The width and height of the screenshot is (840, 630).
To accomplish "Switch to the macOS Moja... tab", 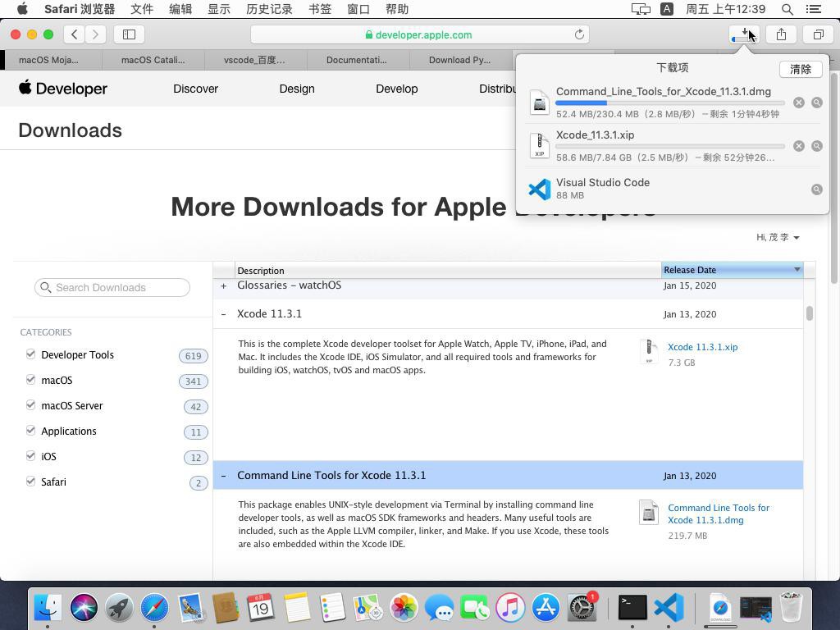I will [51, 60].
